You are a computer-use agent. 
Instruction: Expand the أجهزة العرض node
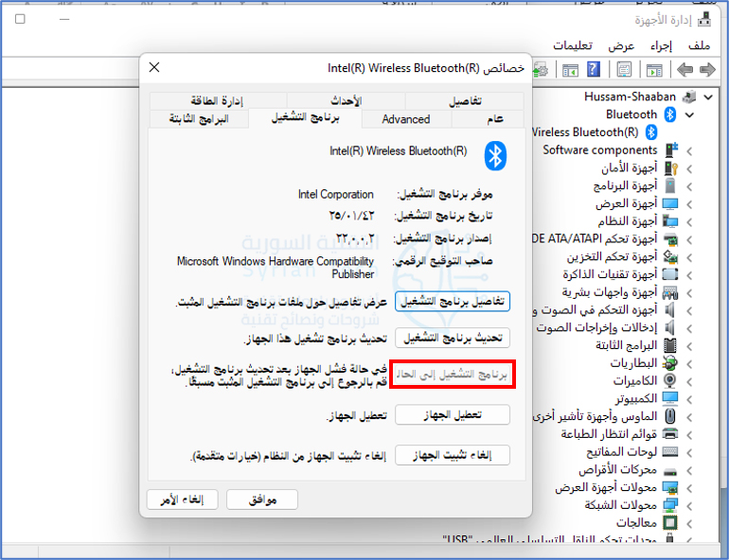click(x=689, y=204)
